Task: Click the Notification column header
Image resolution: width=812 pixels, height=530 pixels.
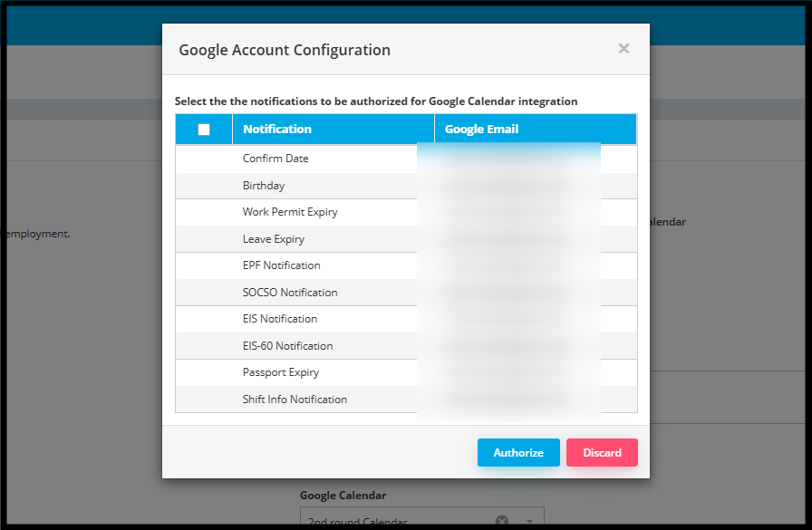Action: pyautogui.click(x=333, y=130)
